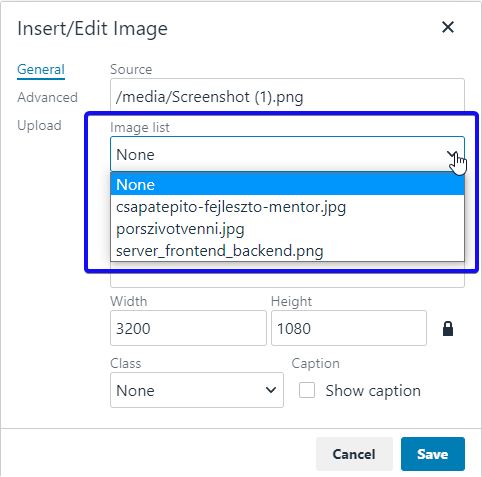Close the Insert/Edit Image dialog
This screenshot has width=482, height=477.
pyautogui.click(x=448, y=27)
